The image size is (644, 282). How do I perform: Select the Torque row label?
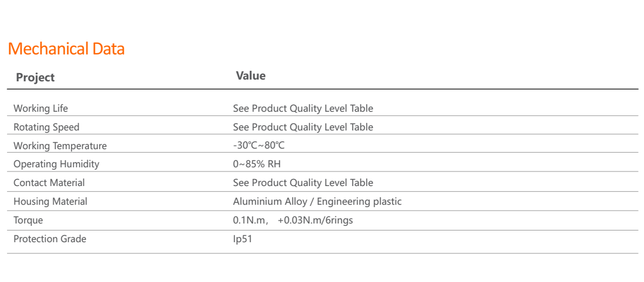tap(28, 220)
